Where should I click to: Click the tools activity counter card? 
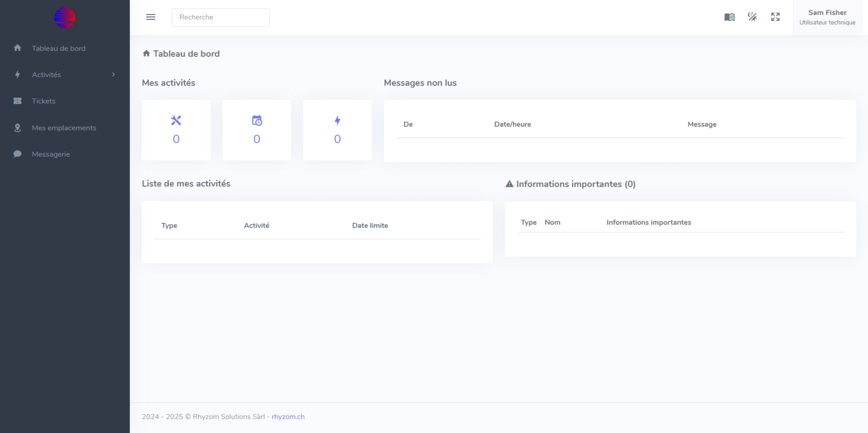pos(176,130)
